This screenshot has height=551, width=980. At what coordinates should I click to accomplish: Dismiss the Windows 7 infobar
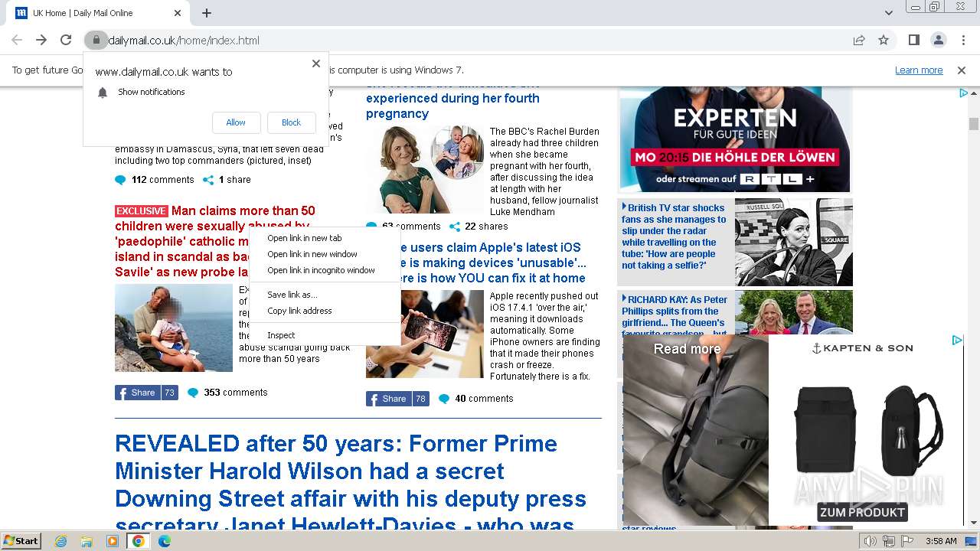962,70
